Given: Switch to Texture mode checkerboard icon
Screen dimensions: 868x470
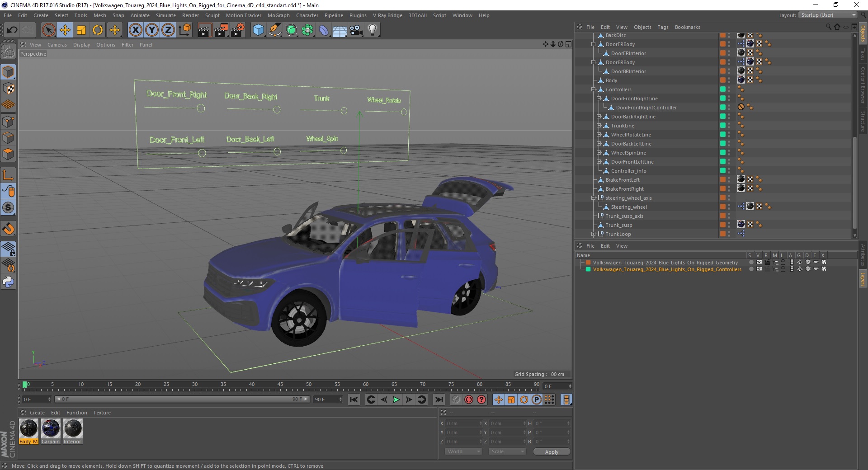Looking at the screenshot, I should click(x=8, y=89).
